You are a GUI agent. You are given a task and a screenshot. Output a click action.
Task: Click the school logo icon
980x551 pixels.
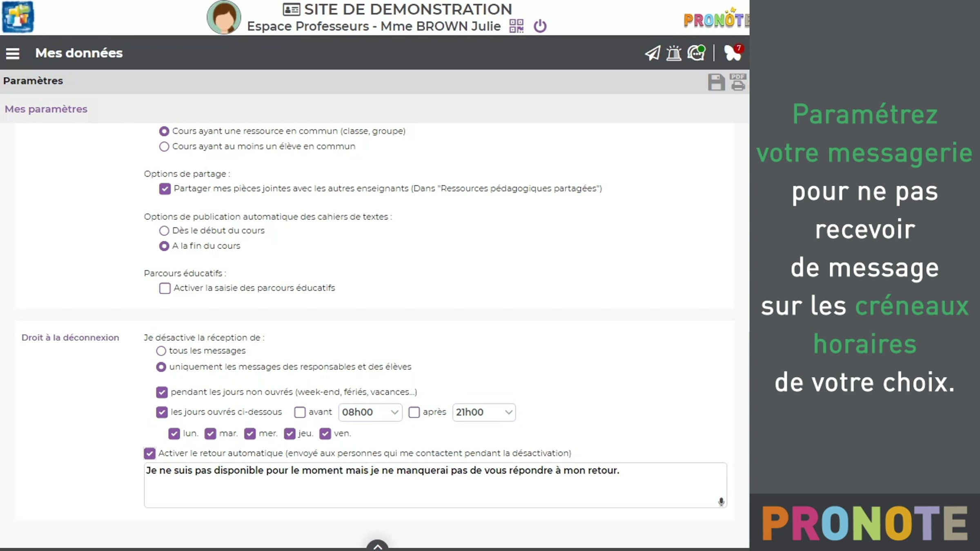[x=18, y=17]
